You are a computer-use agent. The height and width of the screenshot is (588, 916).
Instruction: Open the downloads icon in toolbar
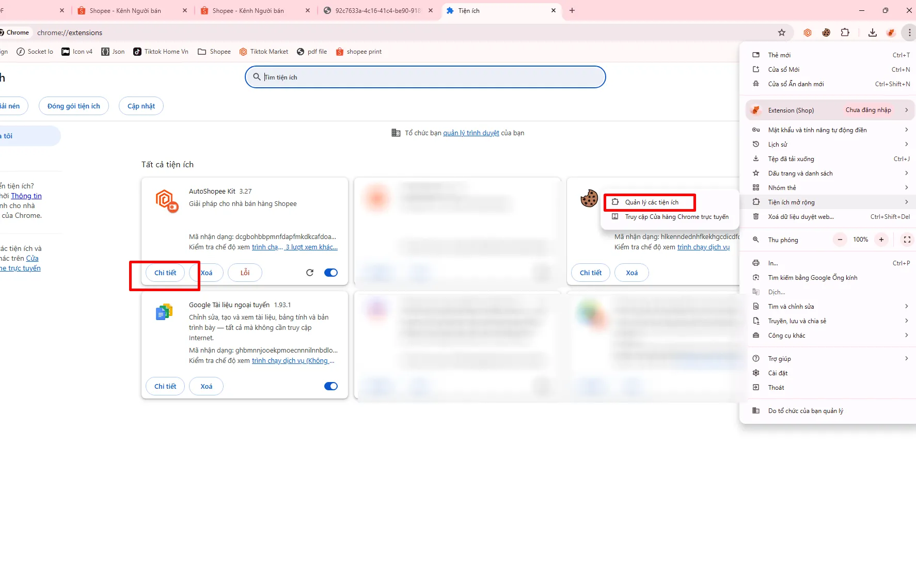point(873,33)
